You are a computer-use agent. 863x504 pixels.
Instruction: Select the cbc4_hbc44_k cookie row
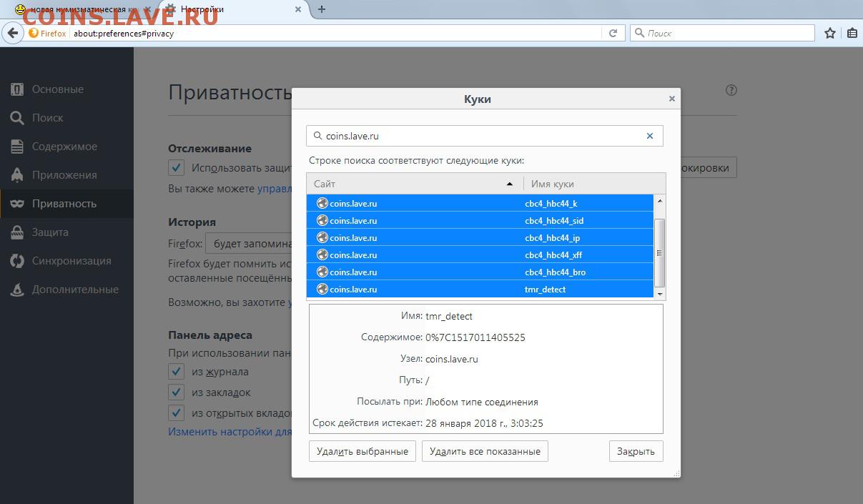pyautogui.click(x=480, y=203)
